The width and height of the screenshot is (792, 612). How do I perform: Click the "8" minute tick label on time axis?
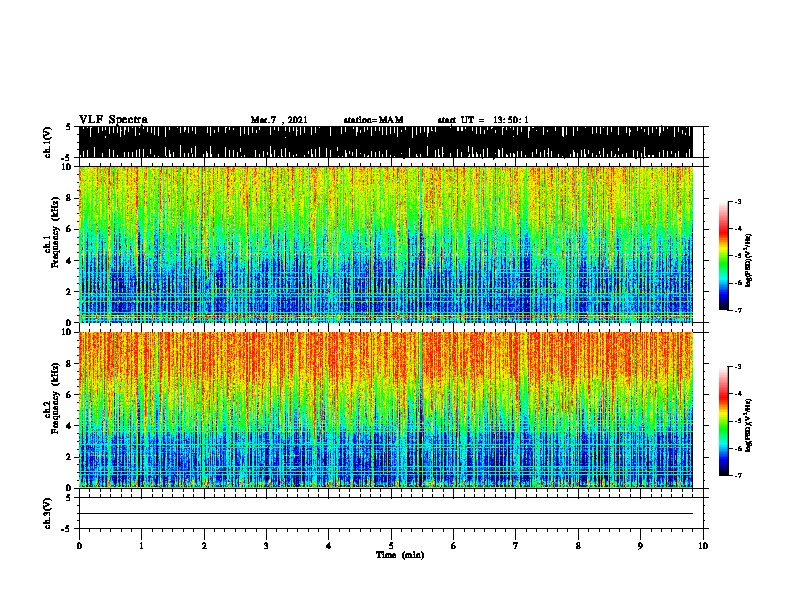(578, 545)
